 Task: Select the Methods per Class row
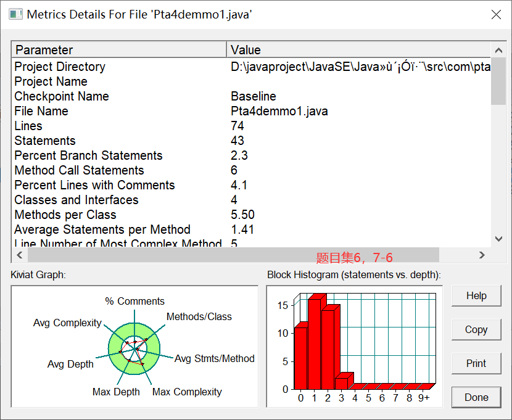(x=252, y=215)
